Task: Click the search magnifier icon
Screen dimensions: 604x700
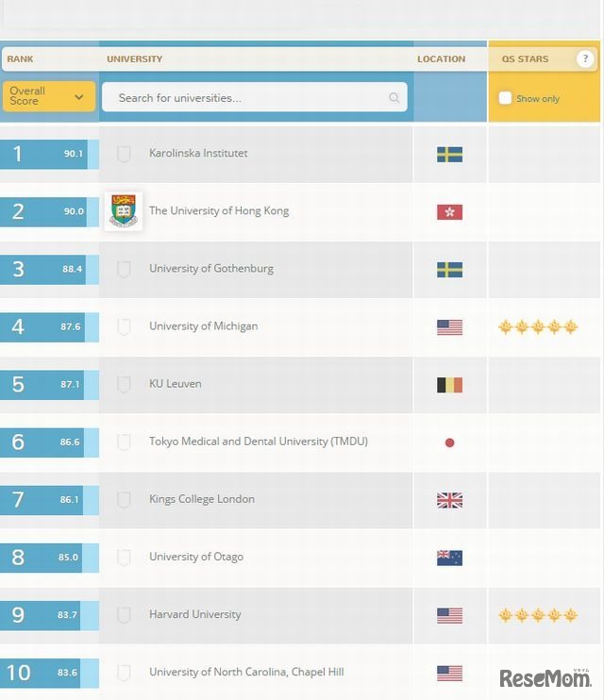Action: pos(394,98)
